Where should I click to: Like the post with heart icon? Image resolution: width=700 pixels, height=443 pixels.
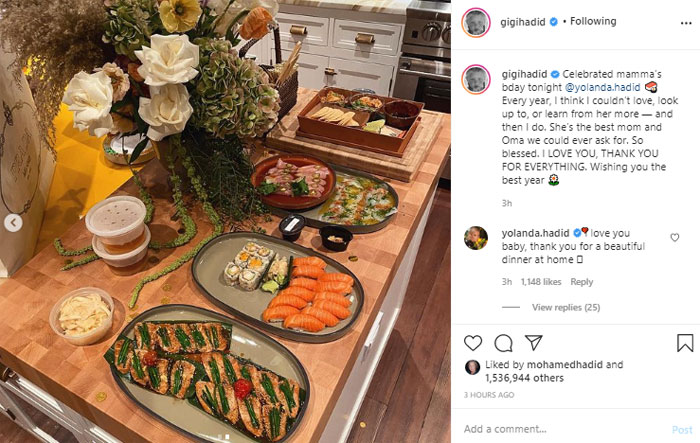click(473, 343)
